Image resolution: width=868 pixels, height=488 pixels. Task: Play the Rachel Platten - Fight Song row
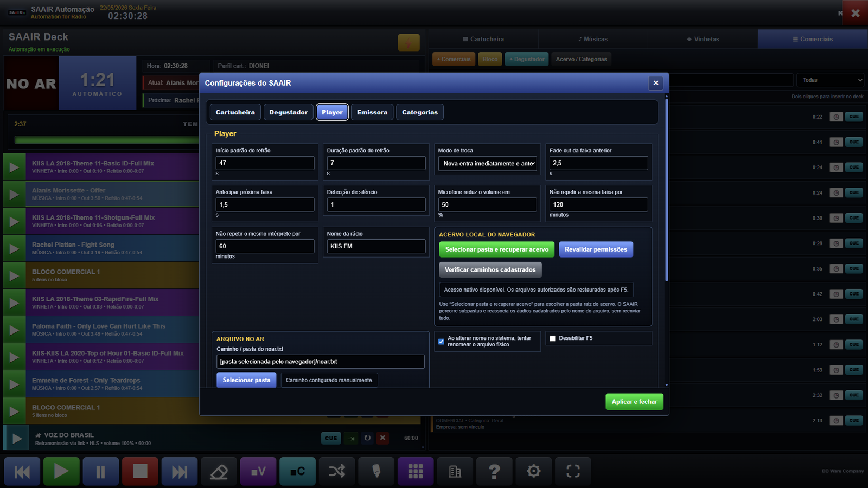coord(15,248)
